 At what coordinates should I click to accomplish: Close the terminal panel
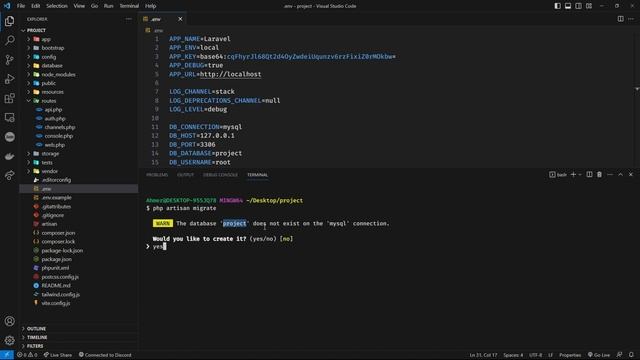point(631,175)
